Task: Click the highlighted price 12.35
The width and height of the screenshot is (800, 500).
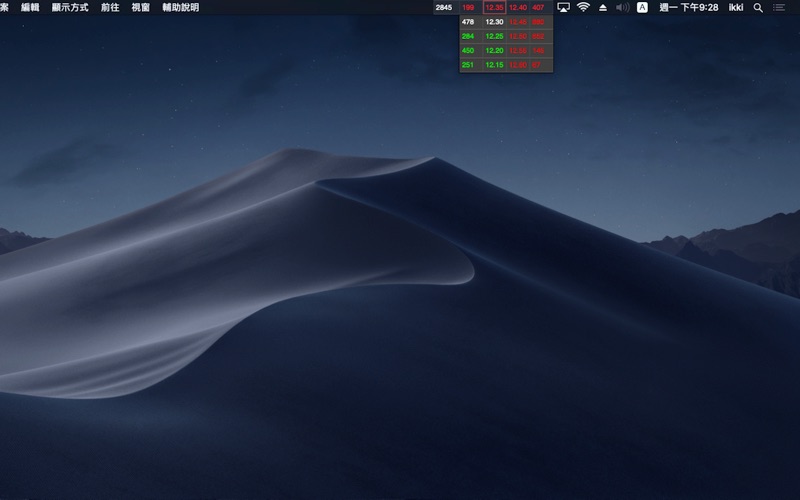Action: tap(494, 8)
